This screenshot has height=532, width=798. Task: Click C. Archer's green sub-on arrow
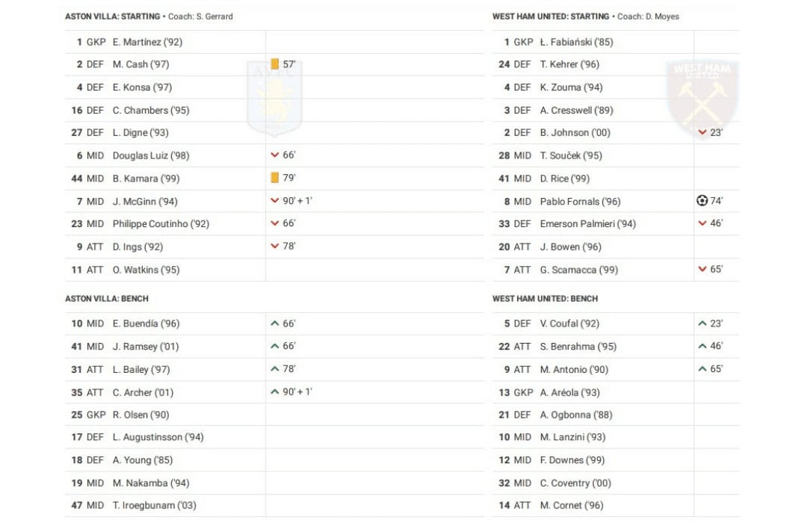275,392
